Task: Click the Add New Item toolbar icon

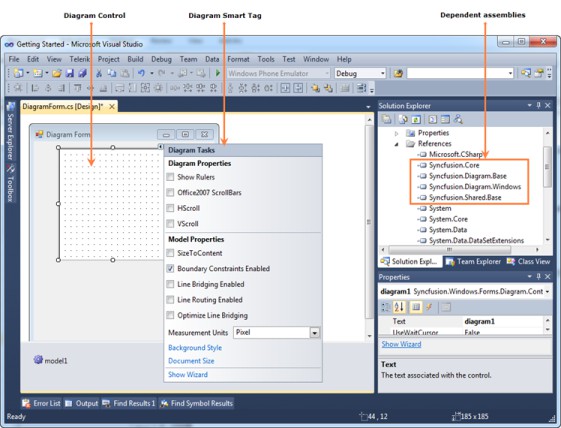Action: (x=38, y=73)
